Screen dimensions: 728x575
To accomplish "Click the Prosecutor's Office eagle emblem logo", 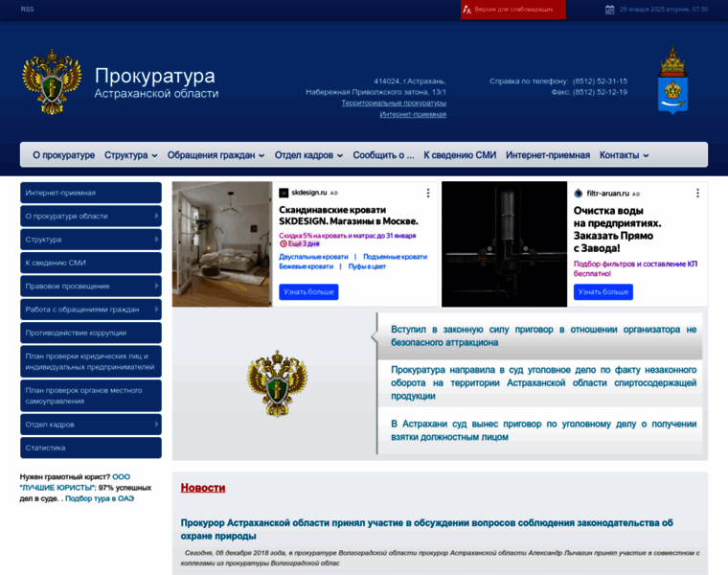I will (x=52, y=81).
